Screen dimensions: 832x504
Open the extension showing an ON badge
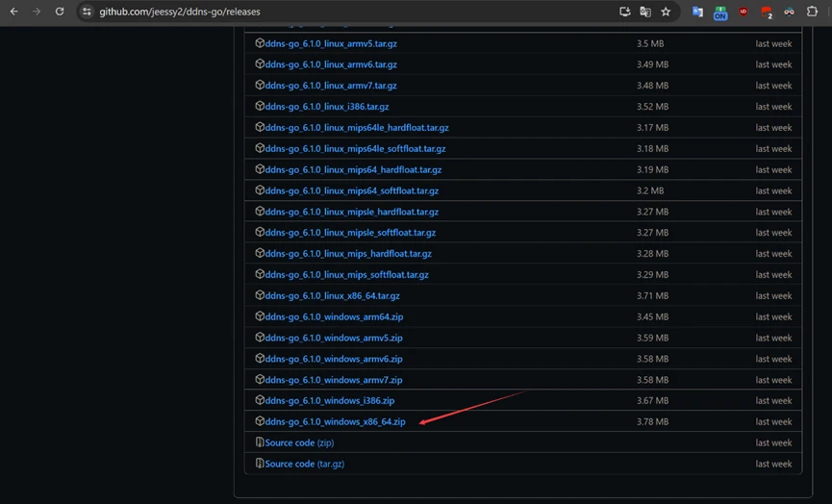[720, 13]
